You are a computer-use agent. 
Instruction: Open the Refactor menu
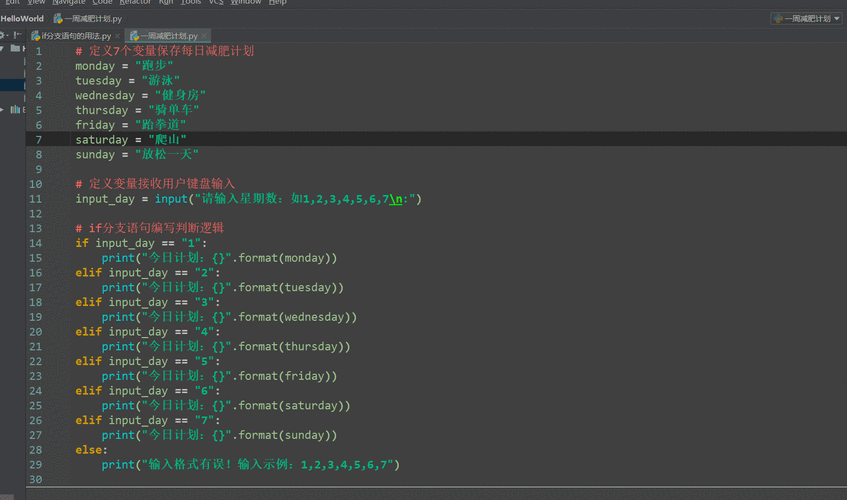click(x=135, y=2)
